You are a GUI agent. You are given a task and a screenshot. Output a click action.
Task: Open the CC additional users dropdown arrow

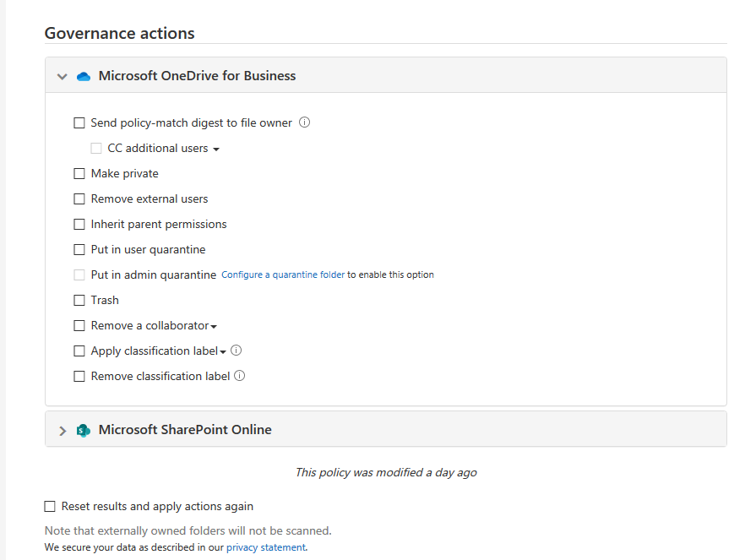(216, 150)
